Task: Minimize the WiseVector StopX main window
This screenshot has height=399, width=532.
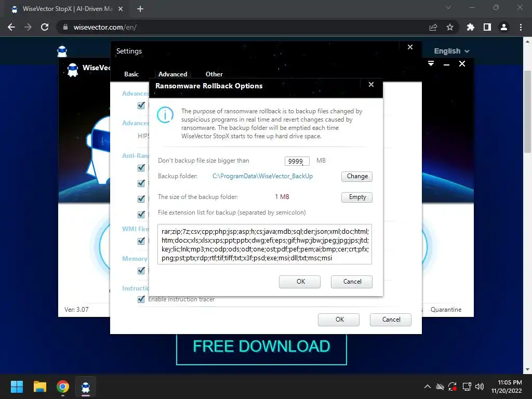Action: tap(446, 64)
